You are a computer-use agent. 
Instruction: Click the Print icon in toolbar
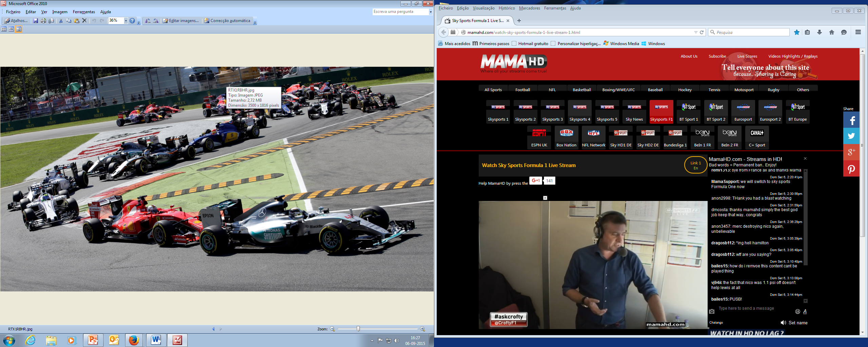pyautogui.click(x=43, y=21)
